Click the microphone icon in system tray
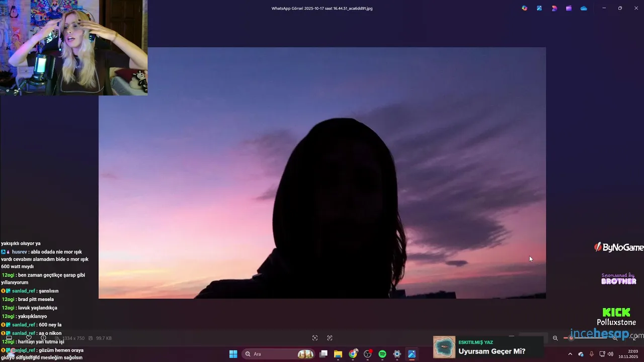The width and height of the screenshot is (644, 362). [x=591, y=354]
